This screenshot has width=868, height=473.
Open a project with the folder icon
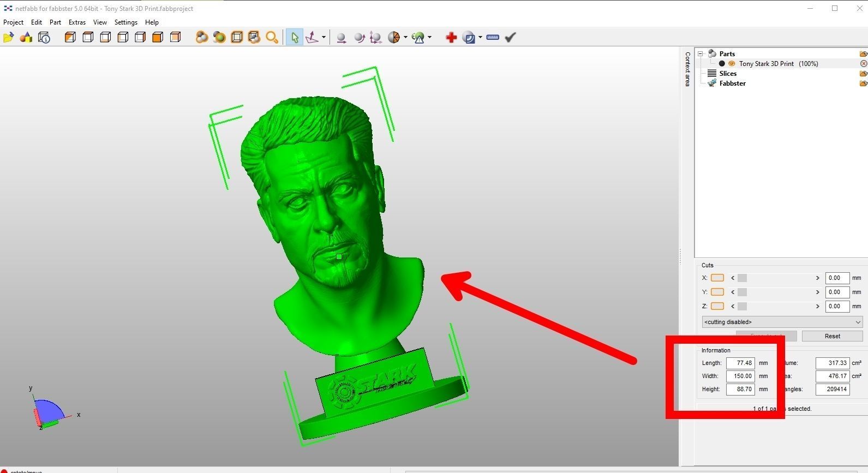pos(9,37)
